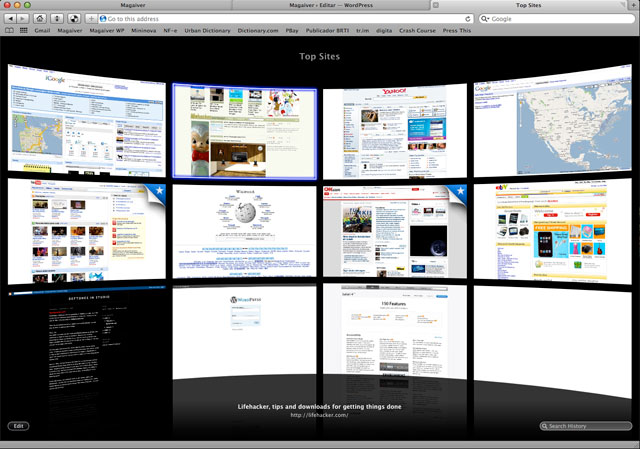Reload the page with the refresh arrow
640x449 pixels.
click(x=468, y=19)
